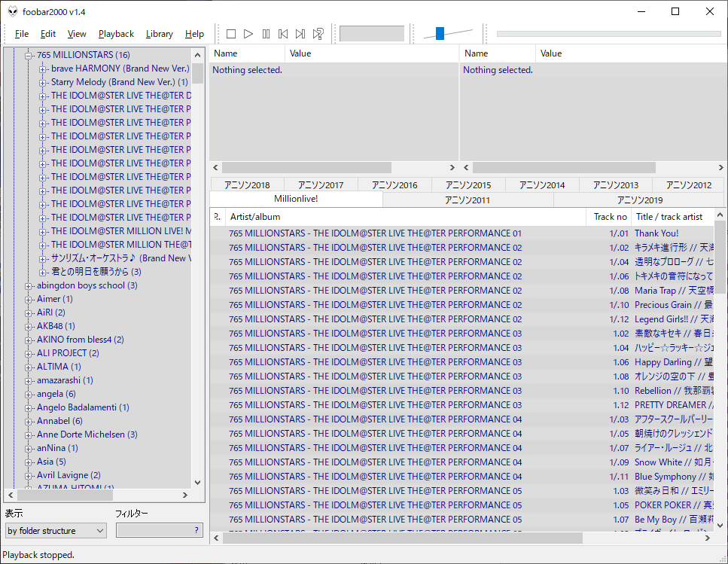Screen dimensions: 728x564
Task: Click the foobar2000 alien app icon
Action: [x=13, y=11]
